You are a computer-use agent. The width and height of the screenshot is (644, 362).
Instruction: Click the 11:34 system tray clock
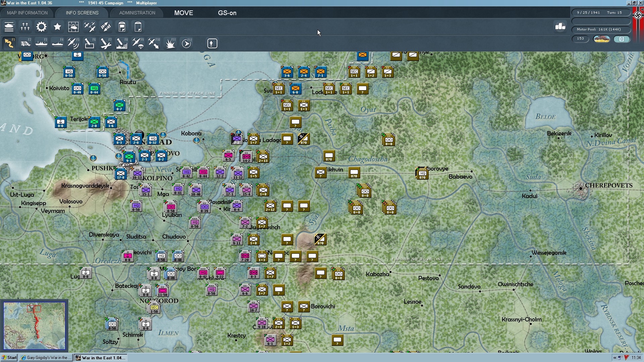point(636,358)
